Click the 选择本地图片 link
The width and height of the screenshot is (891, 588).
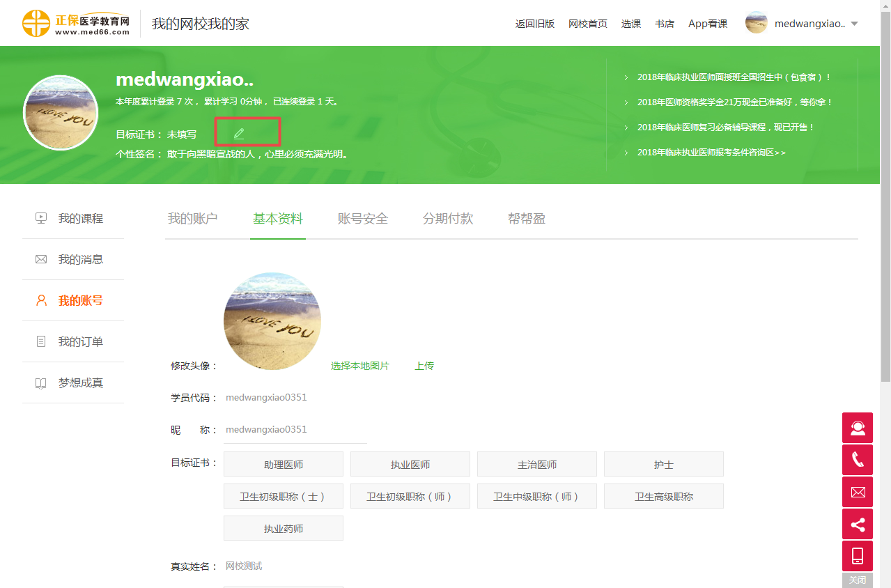pos(360,366)
